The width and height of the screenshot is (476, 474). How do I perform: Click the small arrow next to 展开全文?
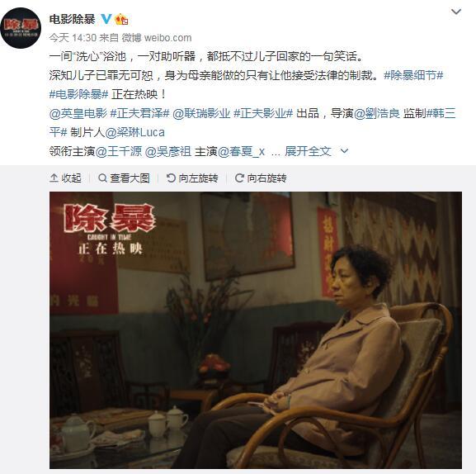(344, 151)
